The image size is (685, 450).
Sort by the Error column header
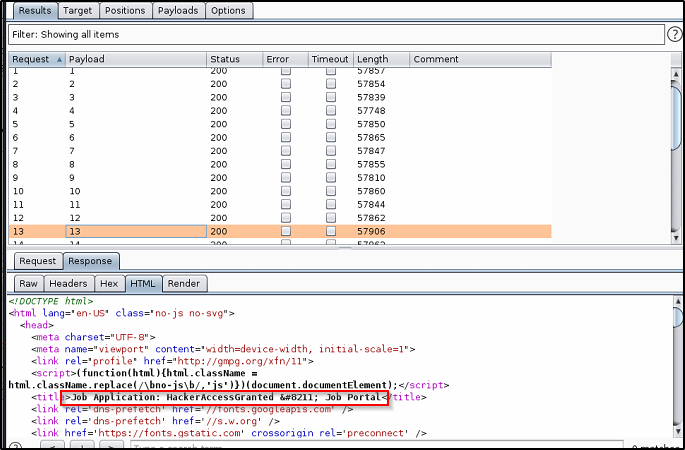(286, 59)
